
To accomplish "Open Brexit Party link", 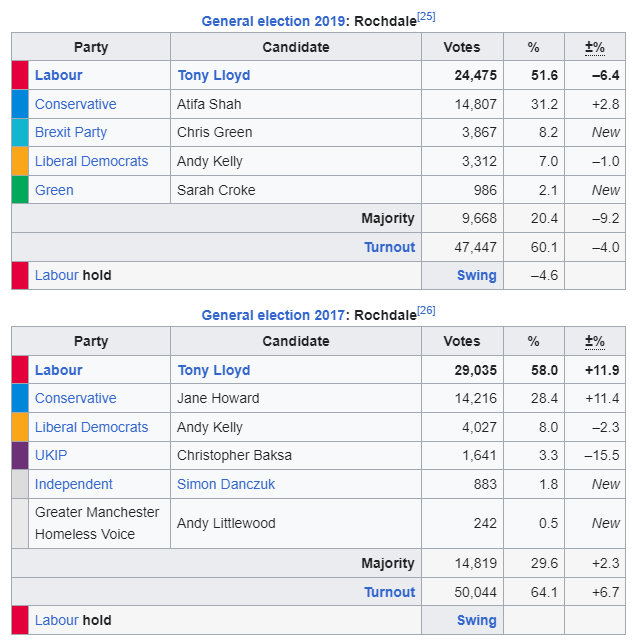I will point(71,132).
